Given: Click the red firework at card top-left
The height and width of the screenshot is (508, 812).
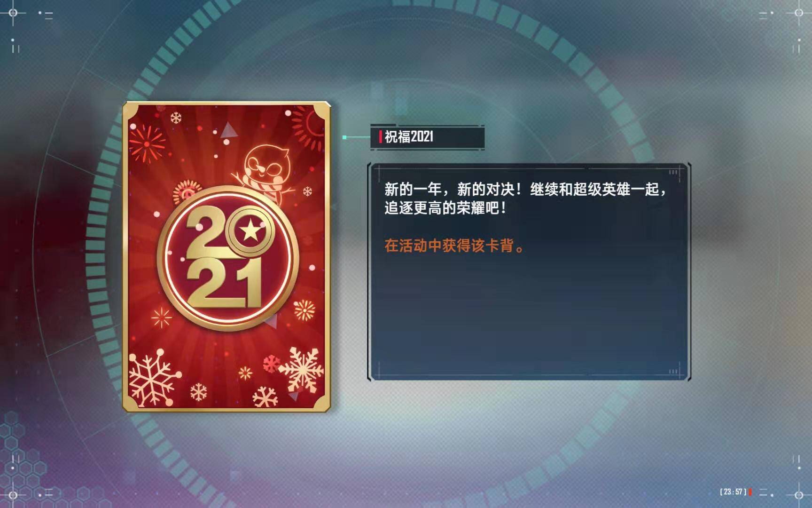Looking at the screenshot, I should [x=147, y=143].
